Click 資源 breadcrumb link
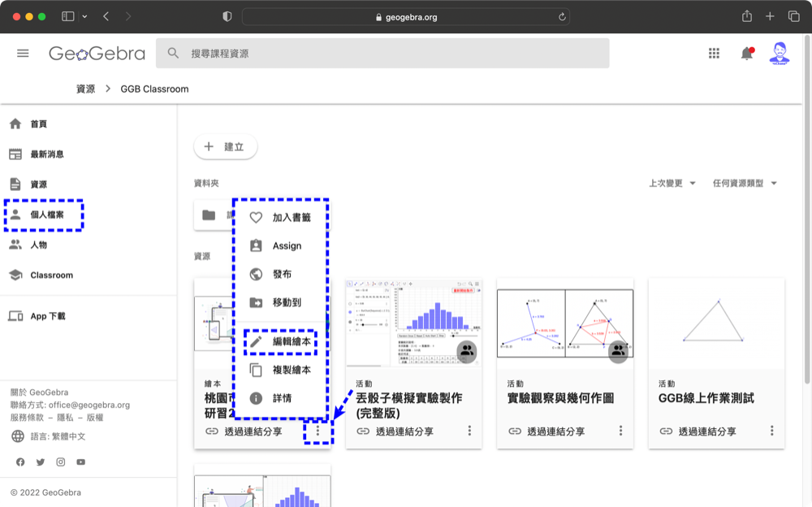This screenshot has width=812, height=507. coord(85,89)
